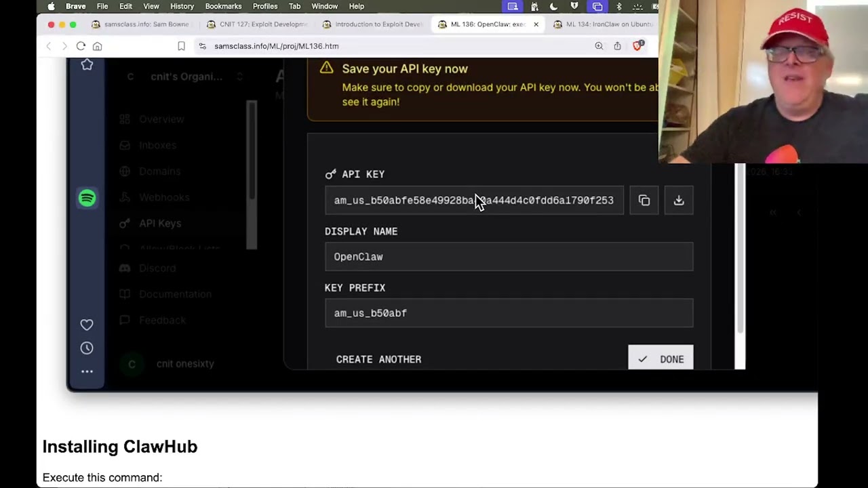This screenshot has width=868, height=488.
Task: Open the Brave Shields icon
Action: pyautogui.click(x=637, y=46)
